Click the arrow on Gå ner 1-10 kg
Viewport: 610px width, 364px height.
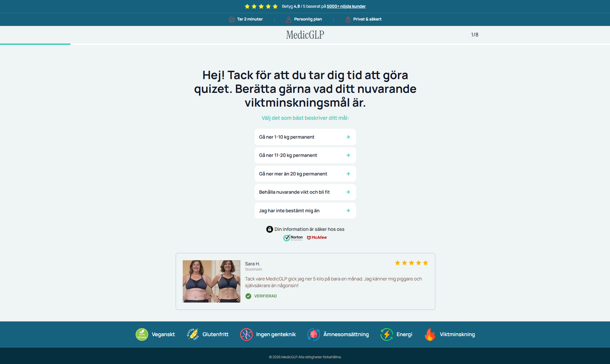(348, 137)
